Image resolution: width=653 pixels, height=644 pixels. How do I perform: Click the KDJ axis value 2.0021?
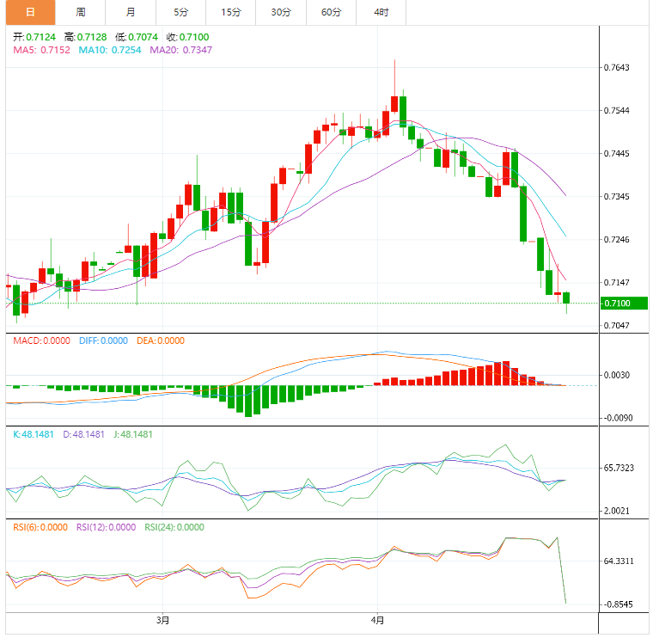pos(617,511)
